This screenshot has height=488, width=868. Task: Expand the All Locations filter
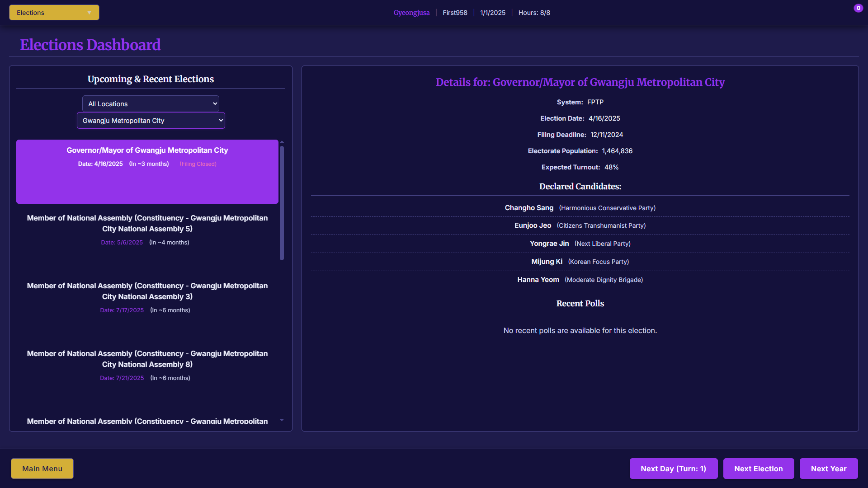151,103
